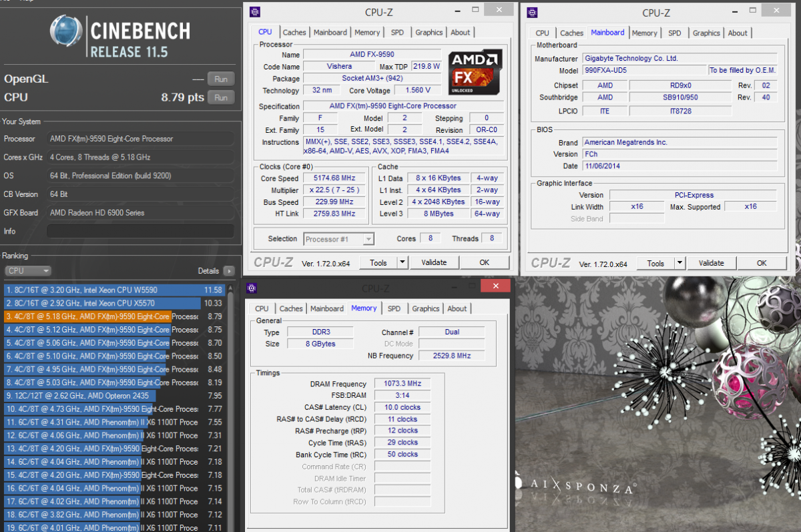Click the Cinebench Info input field

(x=140, y=231)
